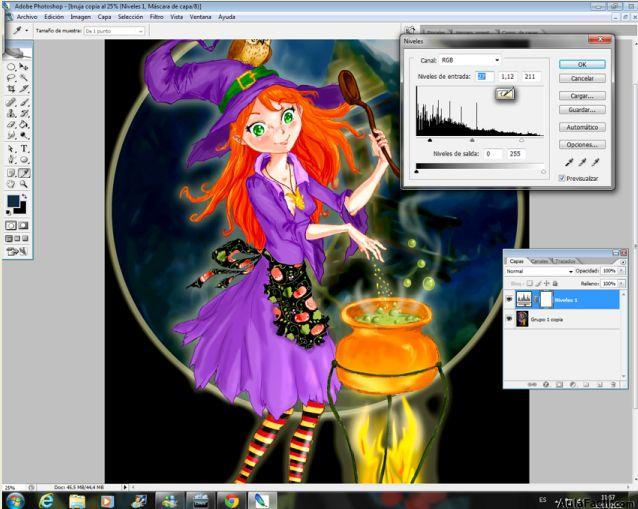Toggle lock position in Capas panel
This screenshot has height=509, width=638.
(x=546, y=283)
